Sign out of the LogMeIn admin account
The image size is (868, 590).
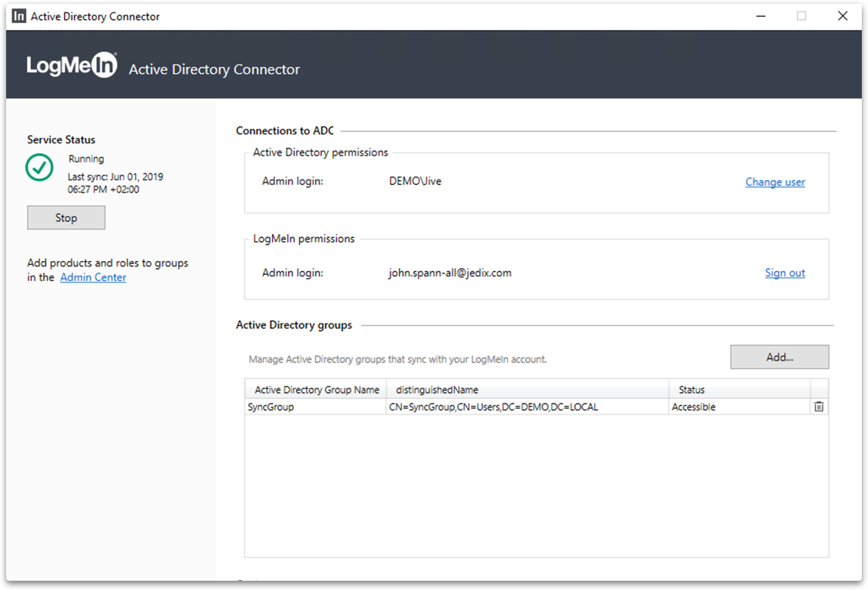[x=785, y=273]
